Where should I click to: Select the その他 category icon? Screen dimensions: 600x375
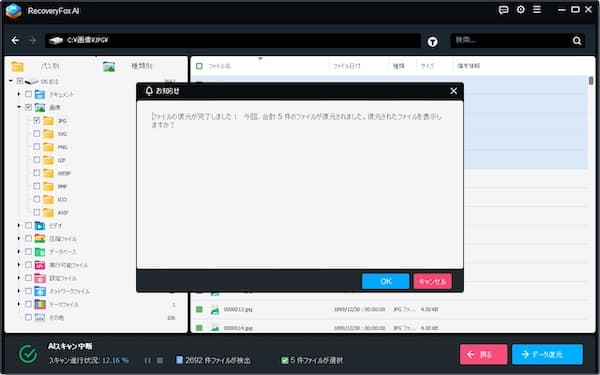[x=40, y=317]
